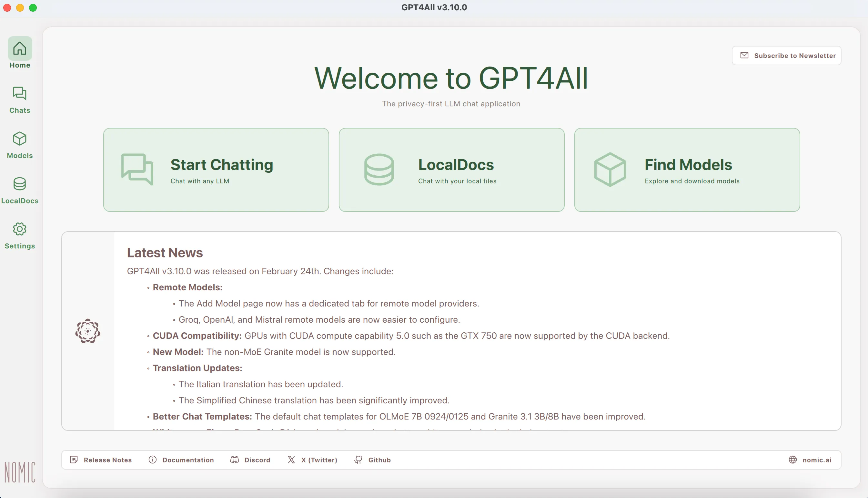Click the Start Chatting heading

pyautogui.click(x=222, y=165)
